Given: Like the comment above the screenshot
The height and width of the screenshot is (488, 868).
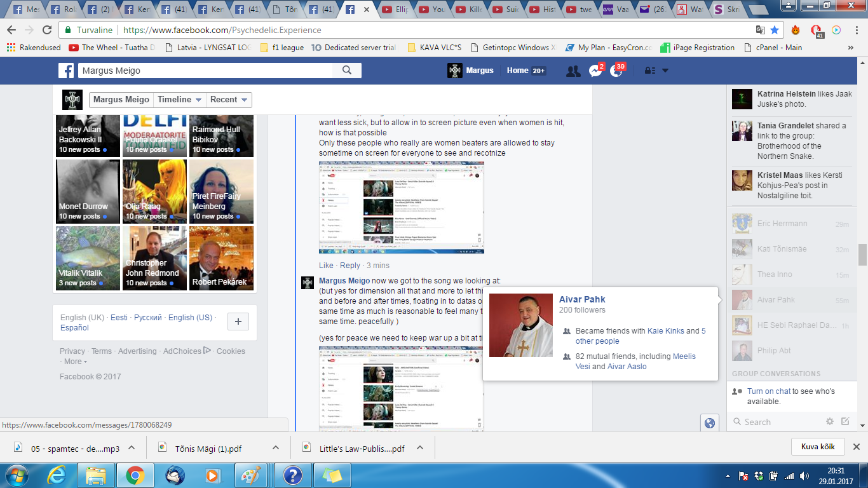Looking at the screenshot, I should (x=326, y=265).
